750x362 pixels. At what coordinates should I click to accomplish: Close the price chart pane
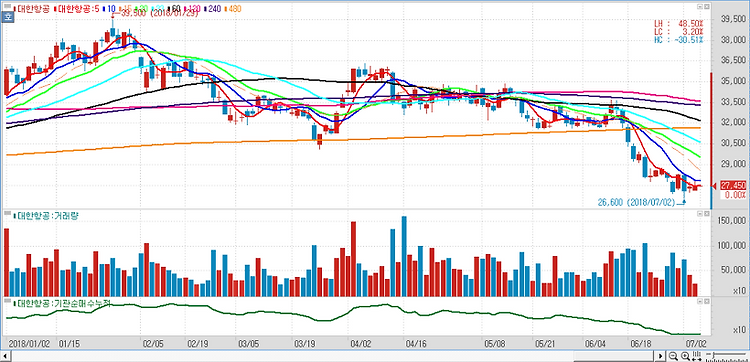tap(706, 7)
